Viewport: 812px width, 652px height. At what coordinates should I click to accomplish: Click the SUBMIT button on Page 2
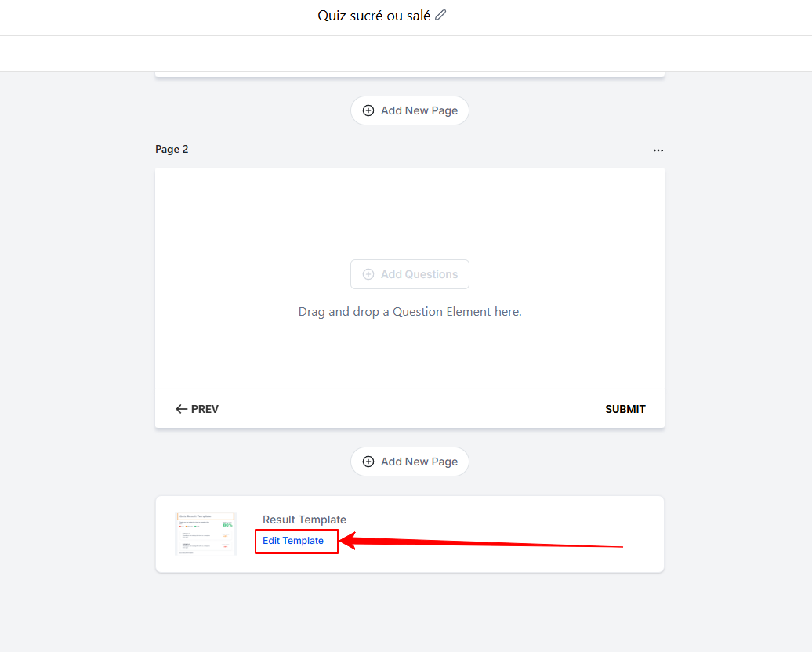click(x=625, y=409)
